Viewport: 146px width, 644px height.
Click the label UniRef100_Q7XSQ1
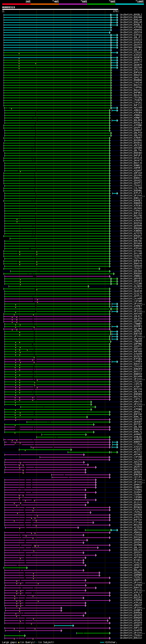point(131,251)
